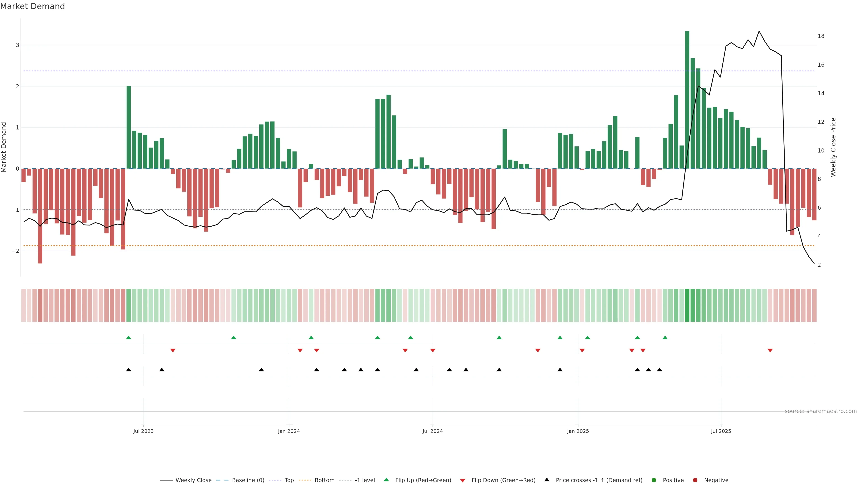Click the darkest green heatmap strip cell
The width and height of the screenshot is (868, 488).
687,305
